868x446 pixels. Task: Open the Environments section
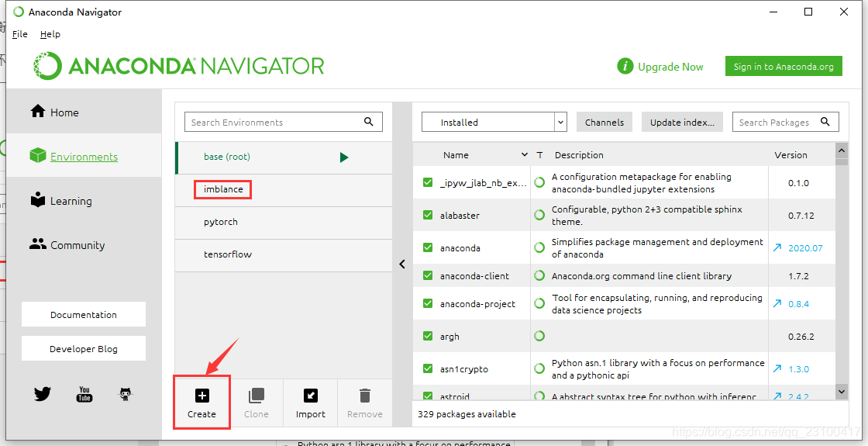pos(84,157)
